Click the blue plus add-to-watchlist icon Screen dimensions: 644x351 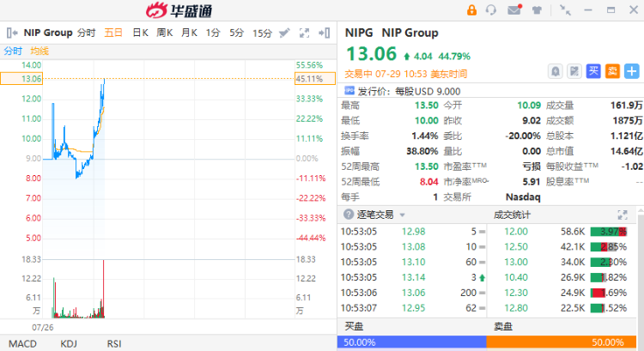[631, 71]
